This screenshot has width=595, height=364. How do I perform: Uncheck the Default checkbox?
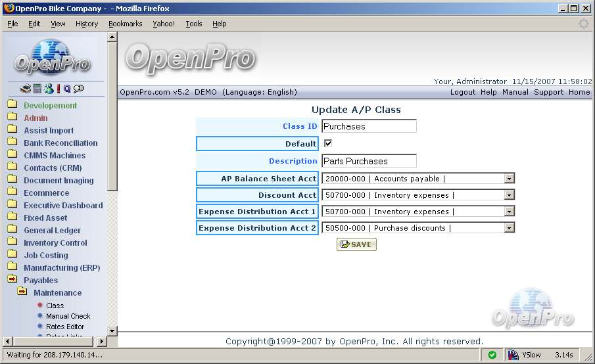coord(328,143)
